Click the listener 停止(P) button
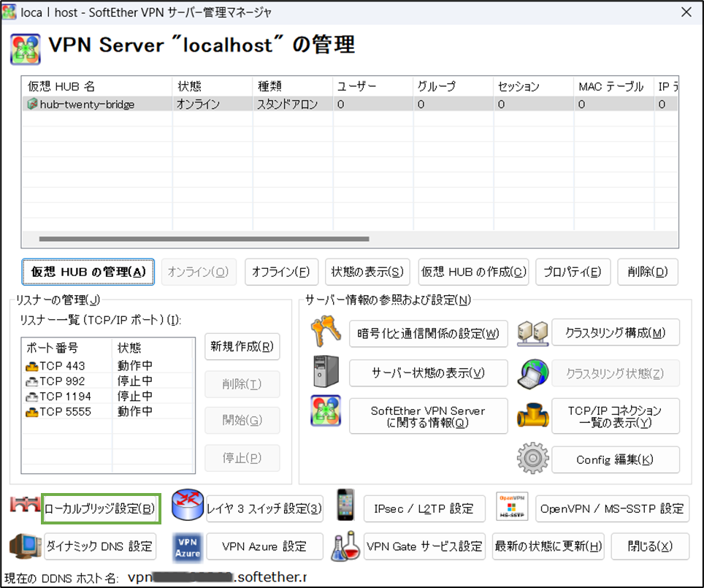The height and width of the screenshot is (588, 704). coord(242,458)
